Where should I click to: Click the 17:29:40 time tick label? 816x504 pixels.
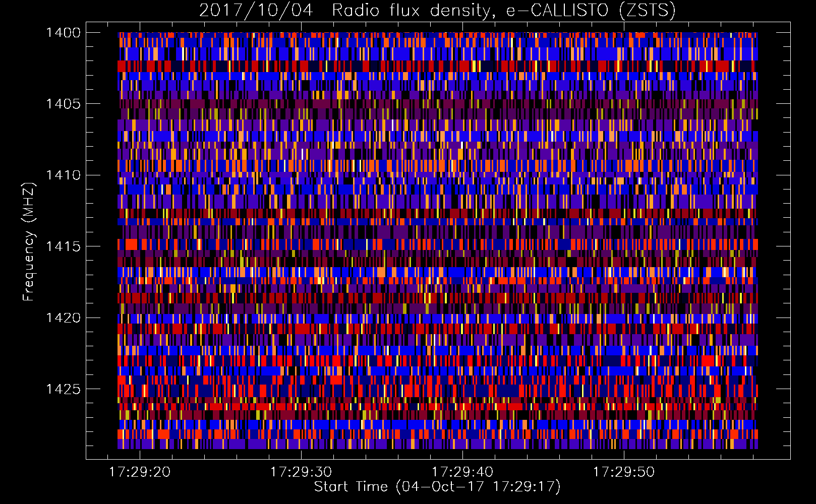462,472
